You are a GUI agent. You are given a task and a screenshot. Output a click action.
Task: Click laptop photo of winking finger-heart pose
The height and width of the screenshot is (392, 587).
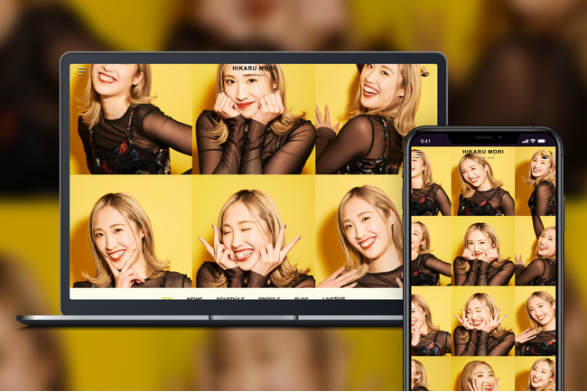click(254, 231)
